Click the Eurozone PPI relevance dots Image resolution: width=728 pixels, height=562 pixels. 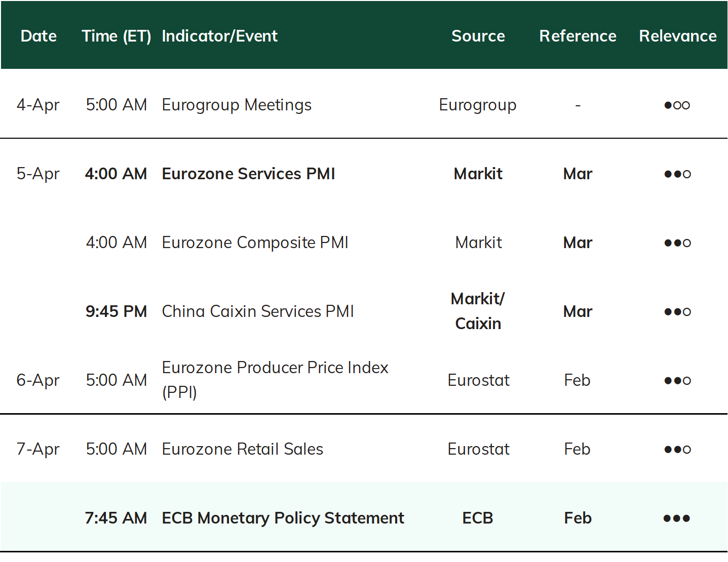click(677, 381)
